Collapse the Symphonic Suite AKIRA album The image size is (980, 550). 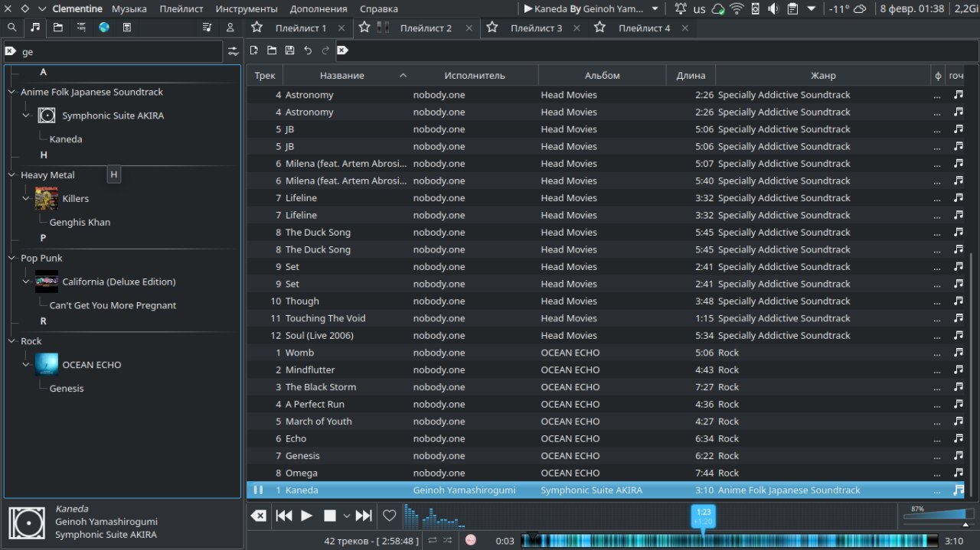26,116
